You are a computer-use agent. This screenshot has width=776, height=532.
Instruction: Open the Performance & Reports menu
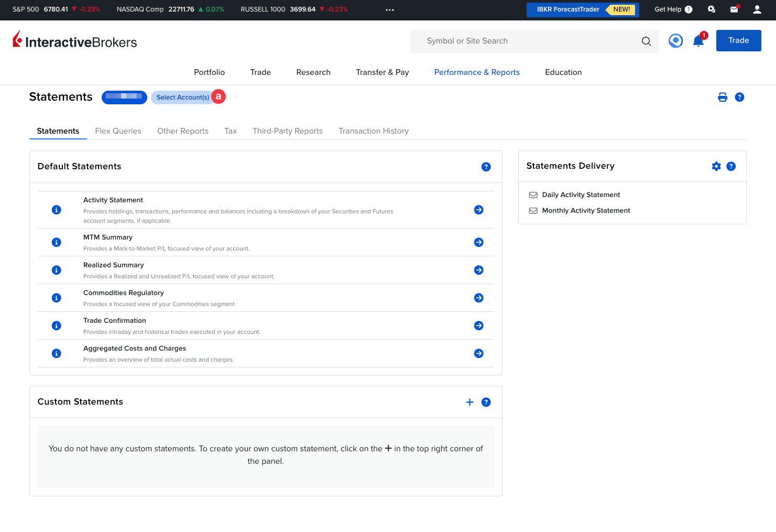476,72
